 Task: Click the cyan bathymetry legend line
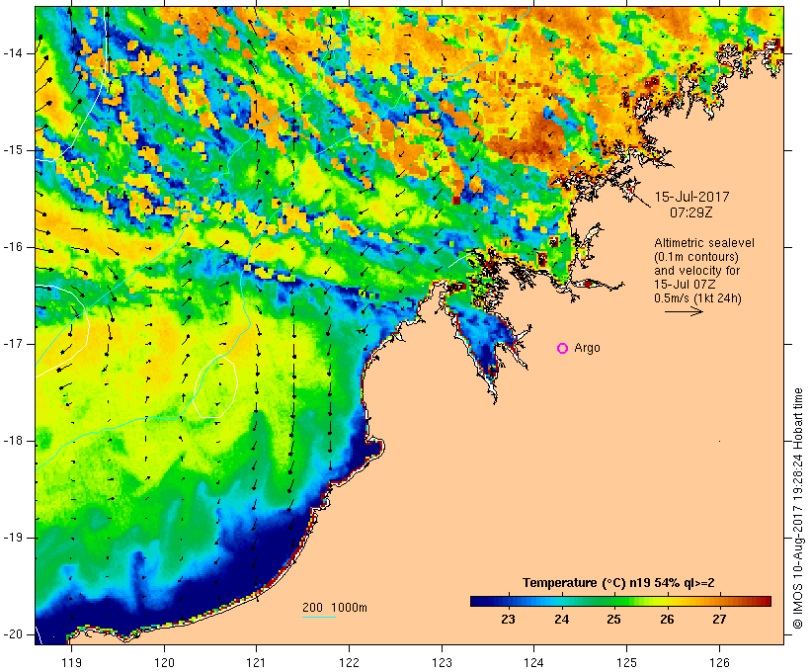point(319,617)
